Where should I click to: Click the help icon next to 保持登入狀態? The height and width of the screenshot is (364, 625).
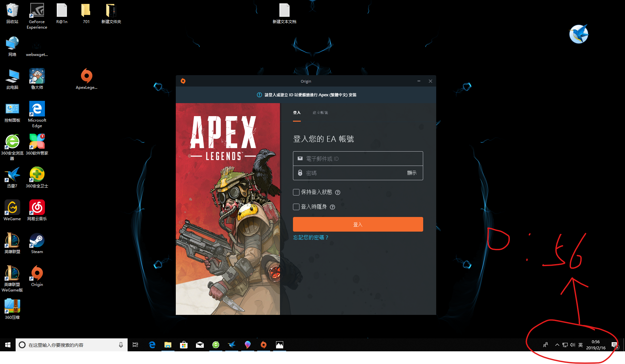[x=338, y=192]
